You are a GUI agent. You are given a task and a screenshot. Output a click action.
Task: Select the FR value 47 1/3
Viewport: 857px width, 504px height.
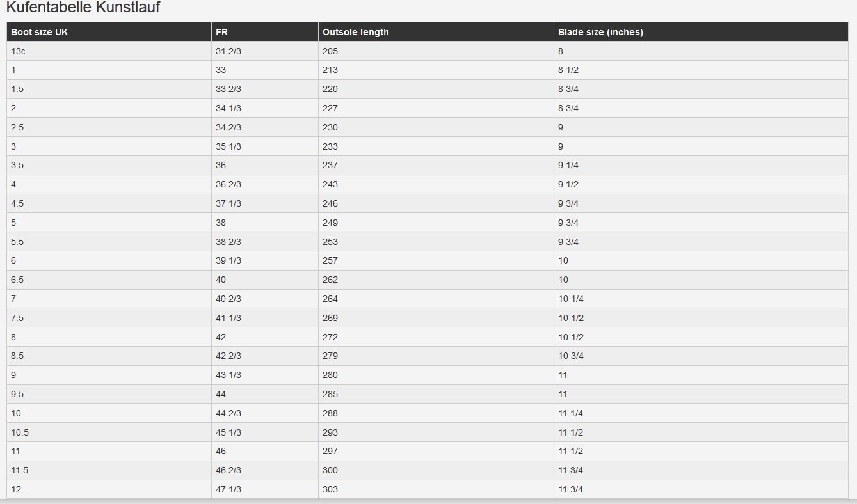pos(228,489)
